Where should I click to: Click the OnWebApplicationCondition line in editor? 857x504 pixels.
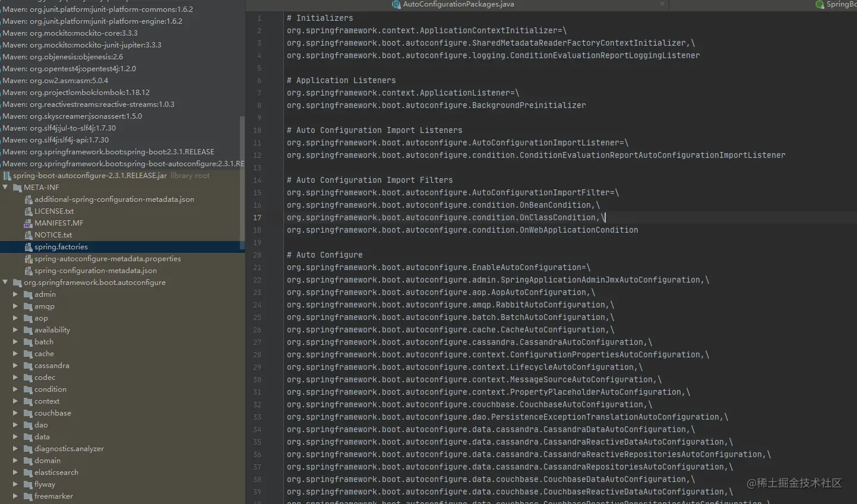click(463, 230)
